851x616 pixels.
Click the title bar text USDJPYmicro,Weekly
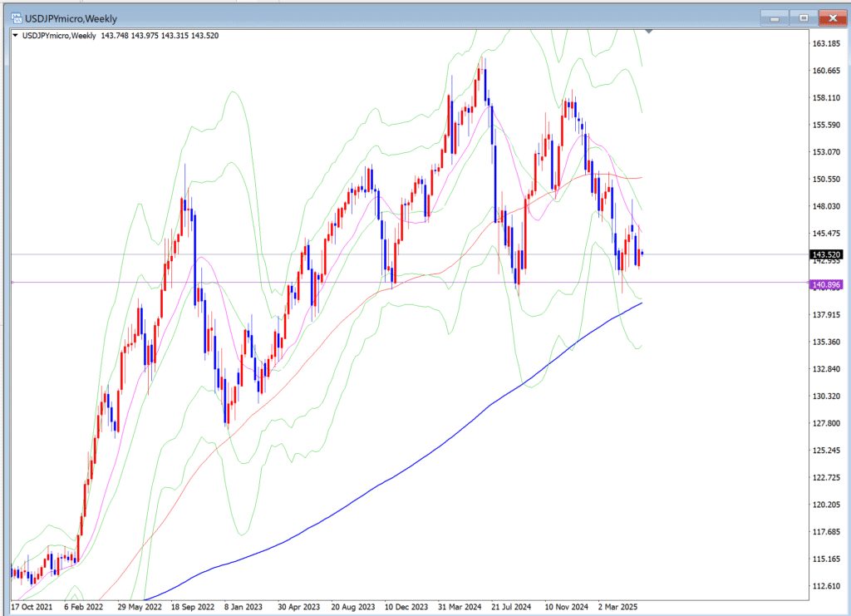click(x=71, y=18)
